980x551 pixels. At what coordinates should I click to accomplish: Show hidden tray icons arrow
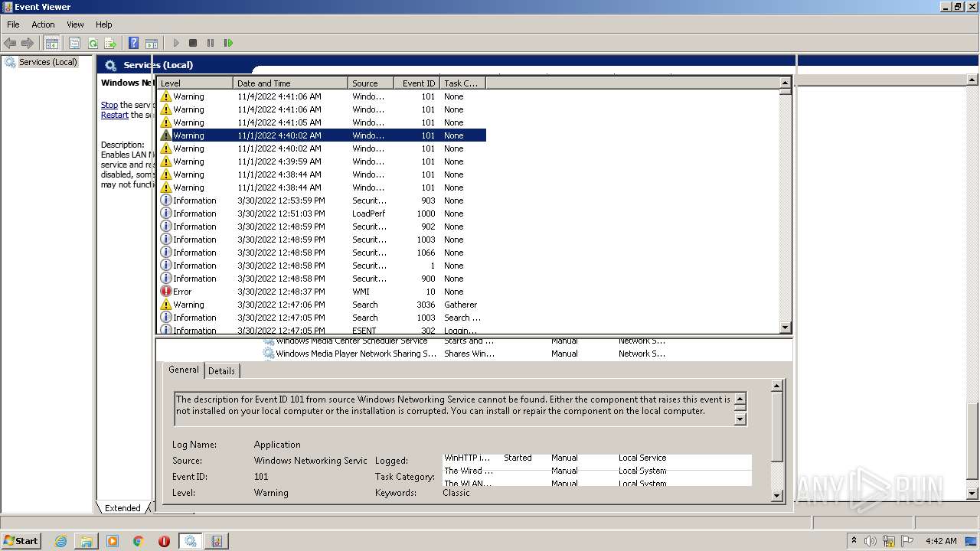point(854,541)
